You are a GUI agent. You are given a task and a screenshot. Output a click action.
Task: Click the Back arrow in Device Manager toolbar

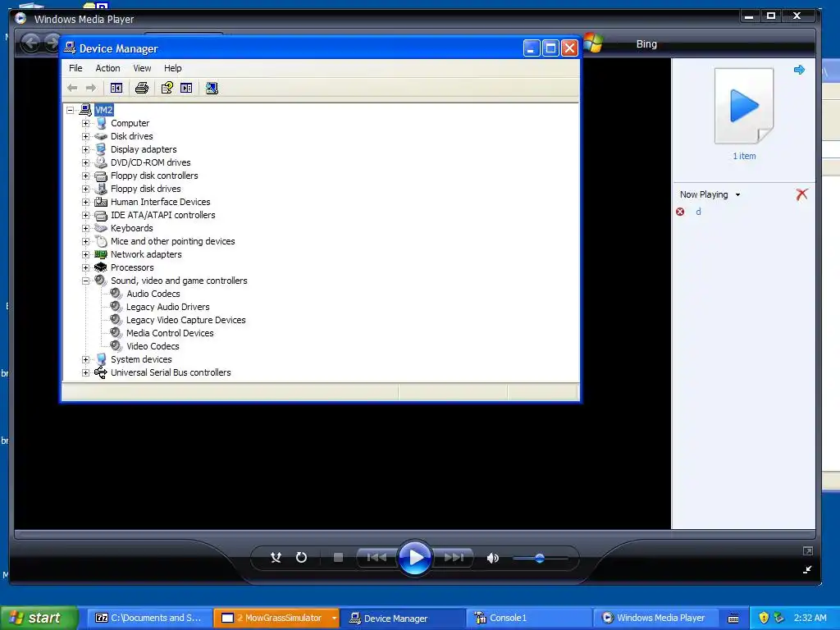tap(72, 88)
